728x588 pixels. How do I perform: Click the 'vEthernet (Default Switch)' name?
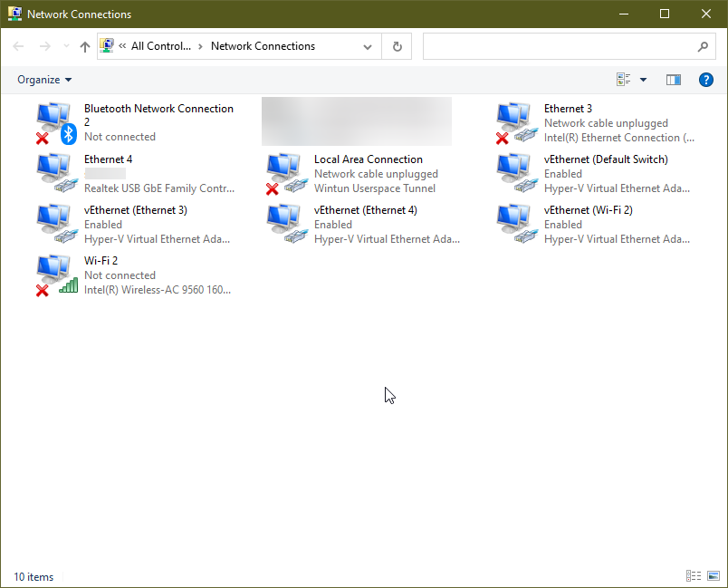pyautogui.click(x=606, y=159)
